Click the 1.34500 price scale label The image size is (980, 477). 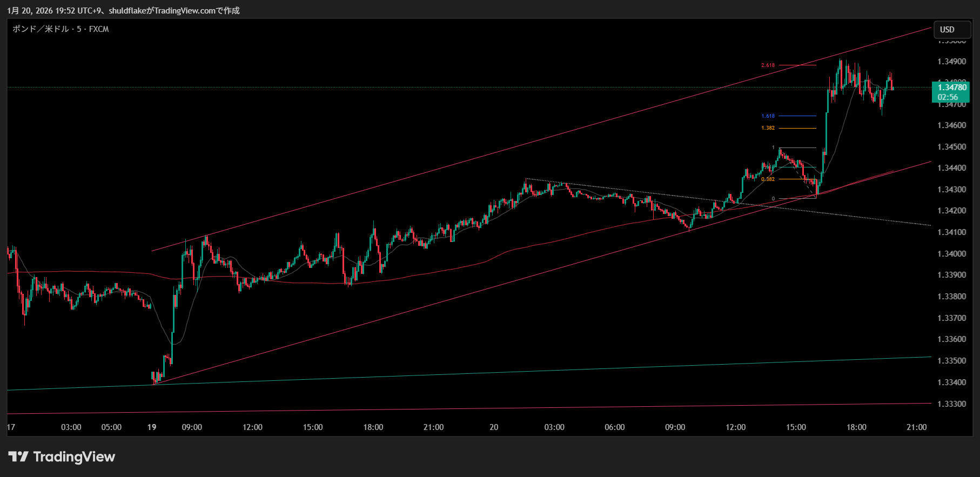coord(951,147)
